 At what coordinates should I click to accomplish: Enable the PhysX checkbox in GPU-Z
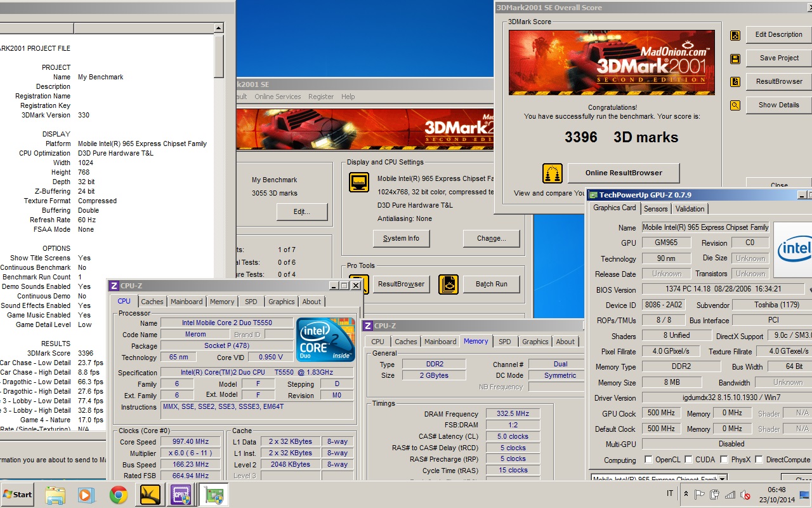(x=724, y=460)
